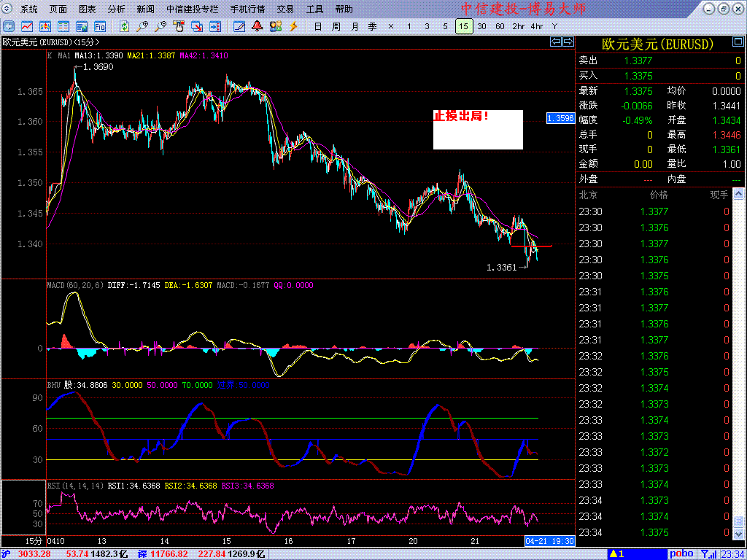Open the quote list table icon
Screen dimensions: 747x560
(63, 26)
